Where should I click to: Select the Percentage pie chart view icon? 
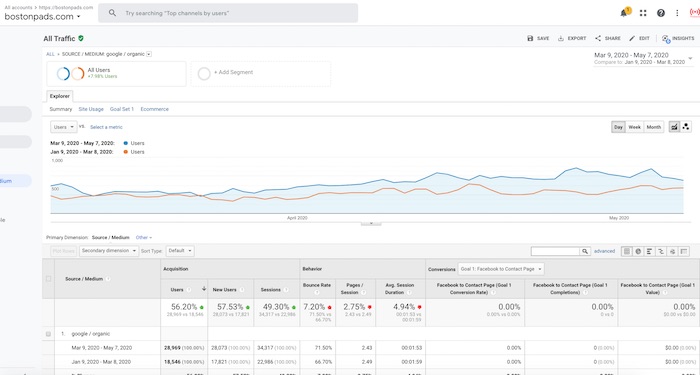click(x=638, y=251)
